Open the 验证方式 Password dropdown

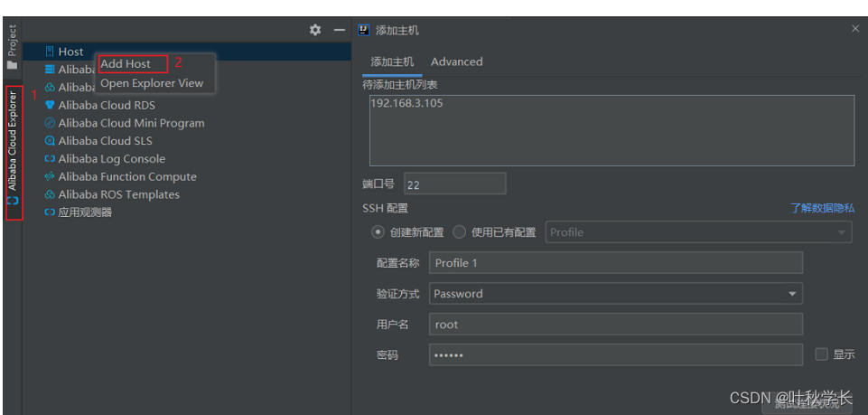[x=616, y=294]
